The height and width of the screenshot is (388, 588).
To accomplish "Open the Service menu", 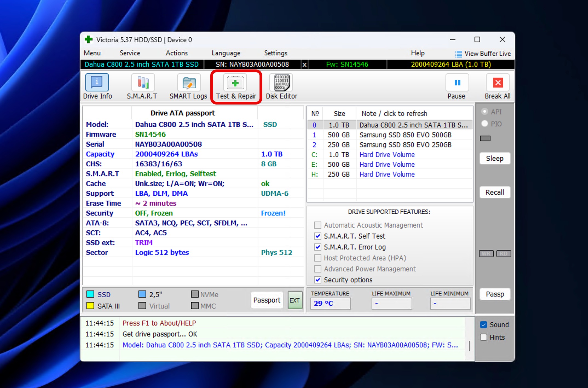I will [x=130, y=53].
